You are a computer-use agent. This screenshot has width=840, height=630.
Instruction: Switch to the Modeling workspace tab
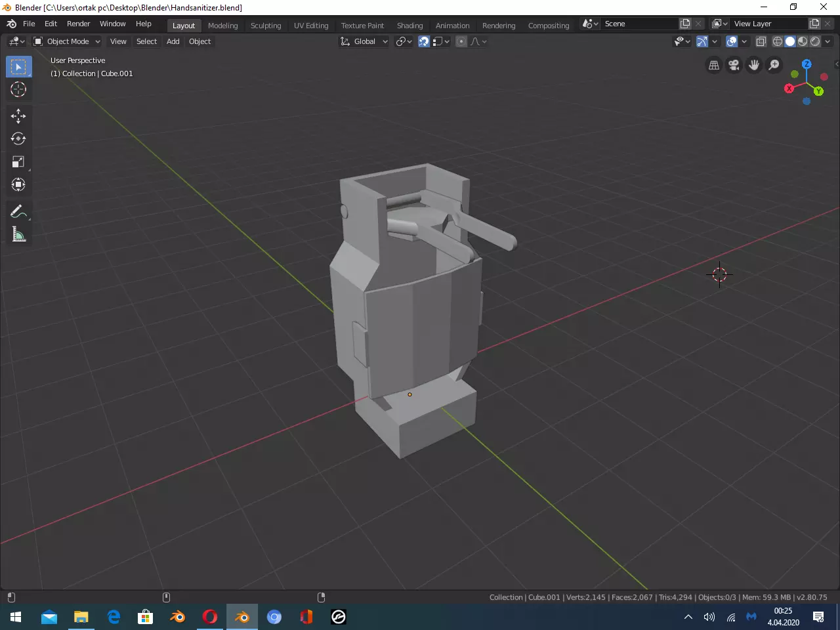[223, 26]
